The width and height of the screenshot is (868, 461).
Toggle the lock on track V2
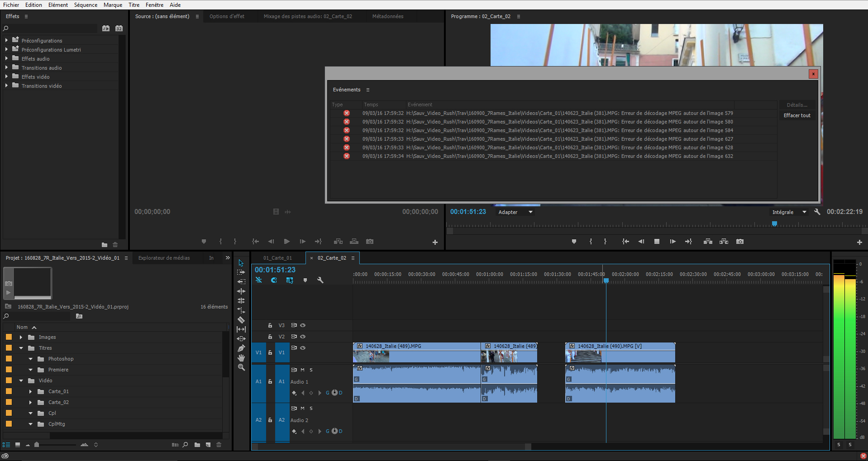point(270,337)
